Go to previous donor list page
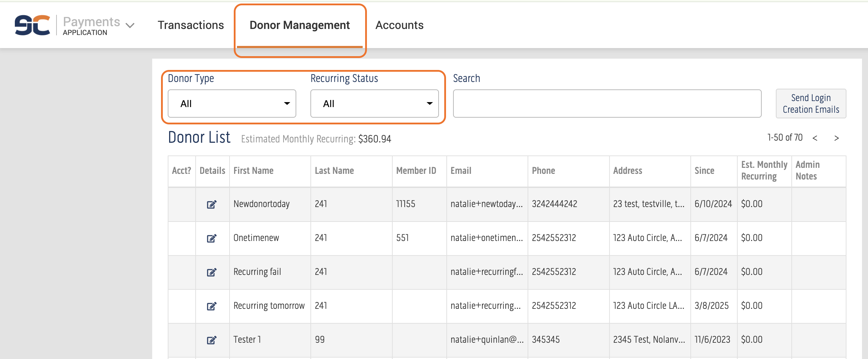Image resolution: width=868 pixels, height=359 pixels. (815, 138)
